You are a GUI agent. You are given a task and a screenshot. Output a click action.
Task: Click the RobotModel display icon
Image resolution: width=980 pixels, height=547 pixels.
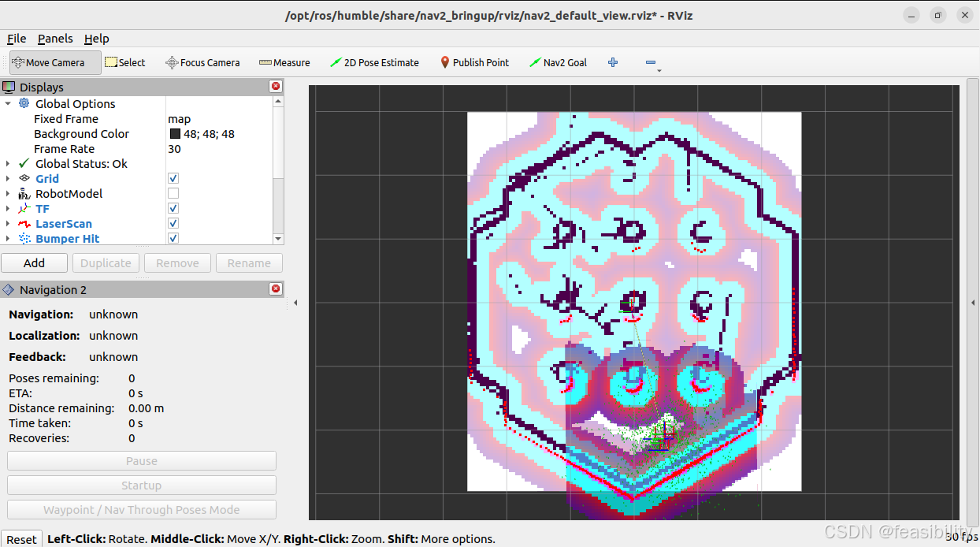point(24,193)
